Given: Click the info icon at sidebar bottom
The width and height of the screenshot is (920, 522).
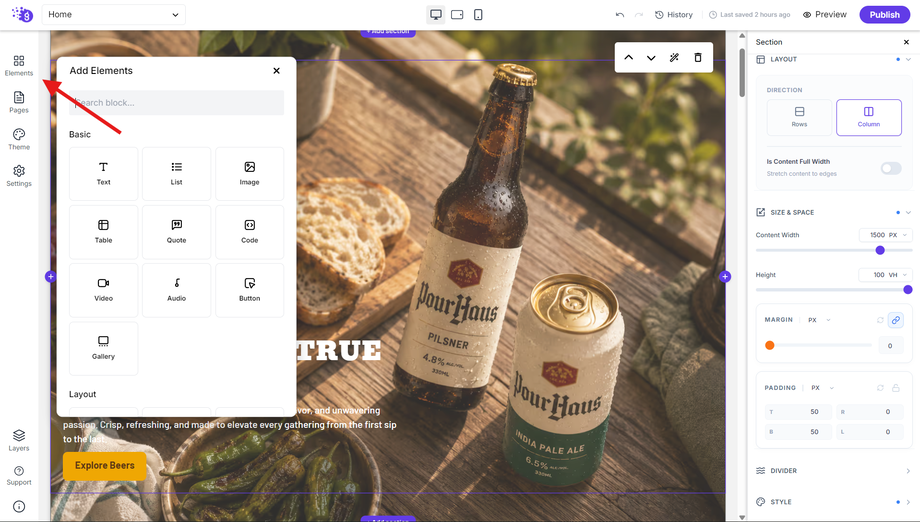Looking at the screenshot, I should coord(19,507).
